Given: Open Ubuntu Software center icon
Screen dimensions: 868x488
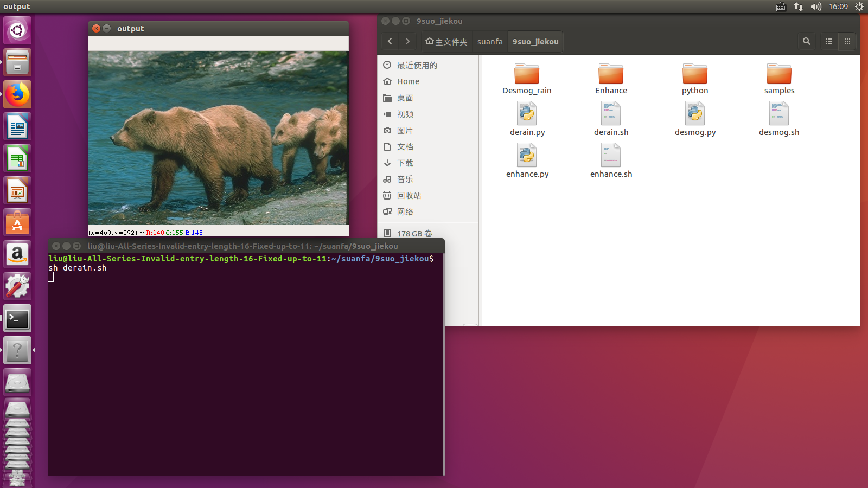Looking at the screenshot, I should [x=17, y=222].
